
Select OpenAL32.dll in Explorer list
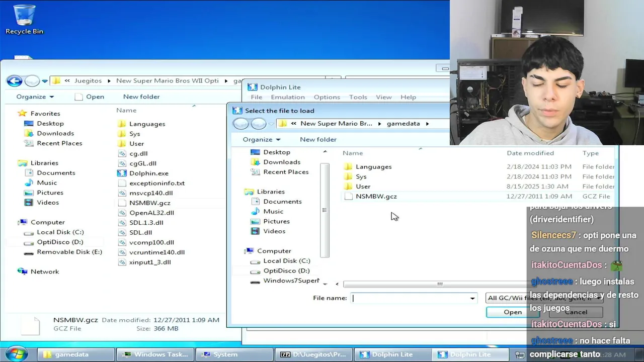pyautogui.click(x=151, y=213)
